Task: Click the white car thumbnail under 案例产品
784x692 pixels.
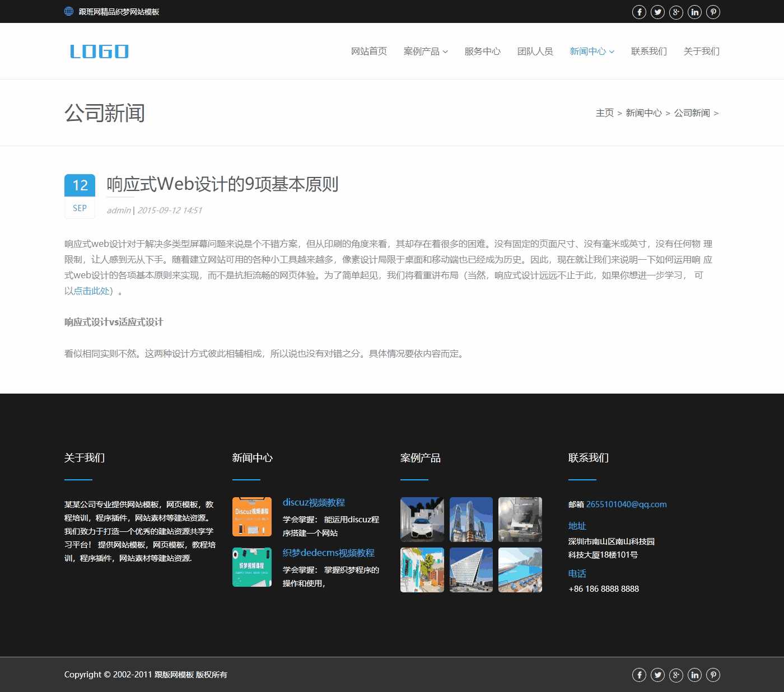Action: coord(422,519)
